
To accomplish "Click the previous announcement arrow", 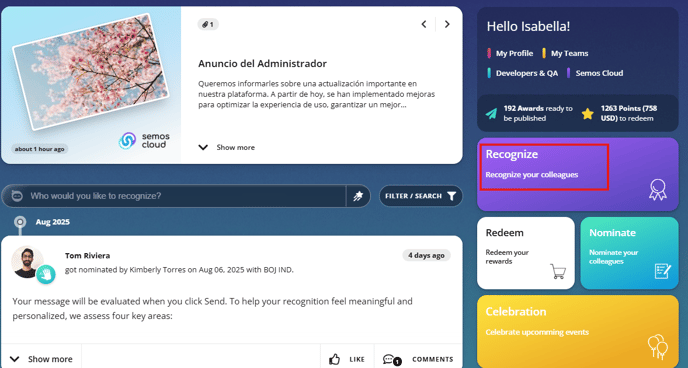I will [424, 24].
